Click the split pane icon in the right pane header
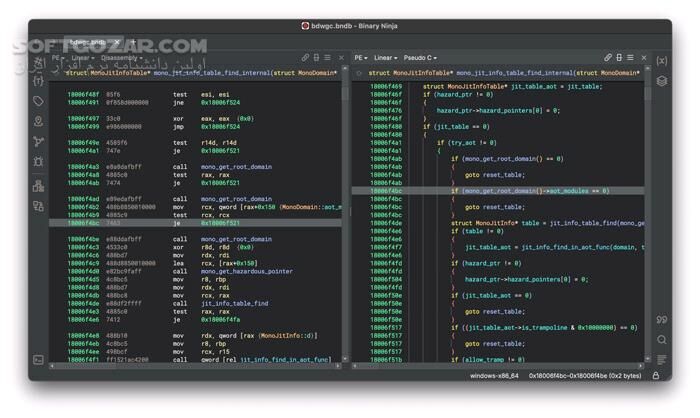Image resolution: width=700 pixels, height=418 pixels. (619, 58)
